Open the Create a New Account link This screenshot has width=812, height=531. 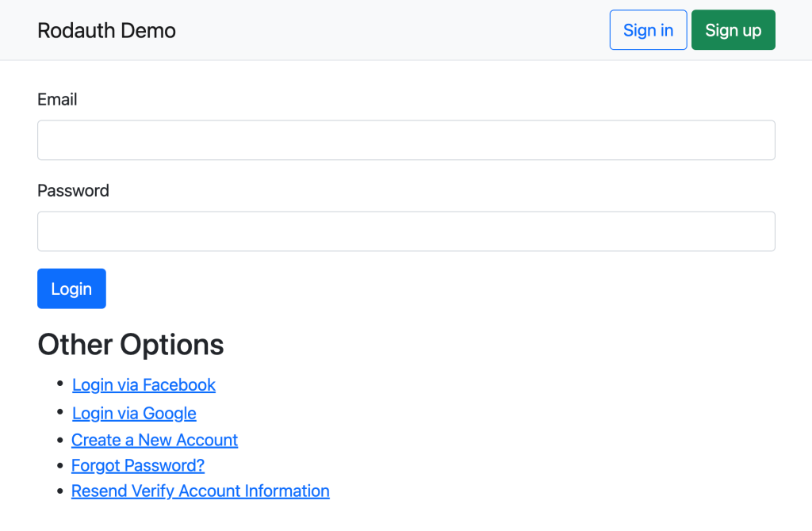155,441
